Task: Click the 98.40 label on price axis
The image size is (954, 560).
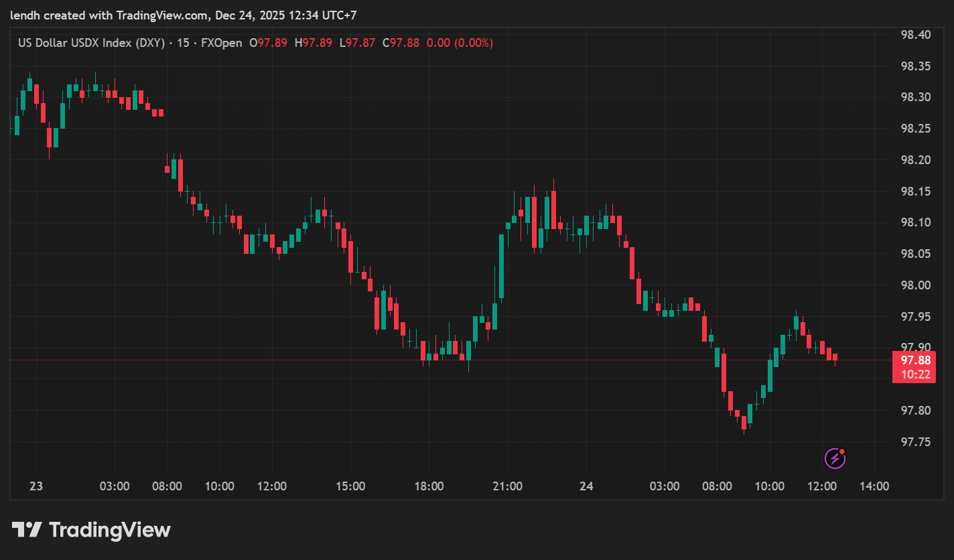Action: click(x=916, y=35)
